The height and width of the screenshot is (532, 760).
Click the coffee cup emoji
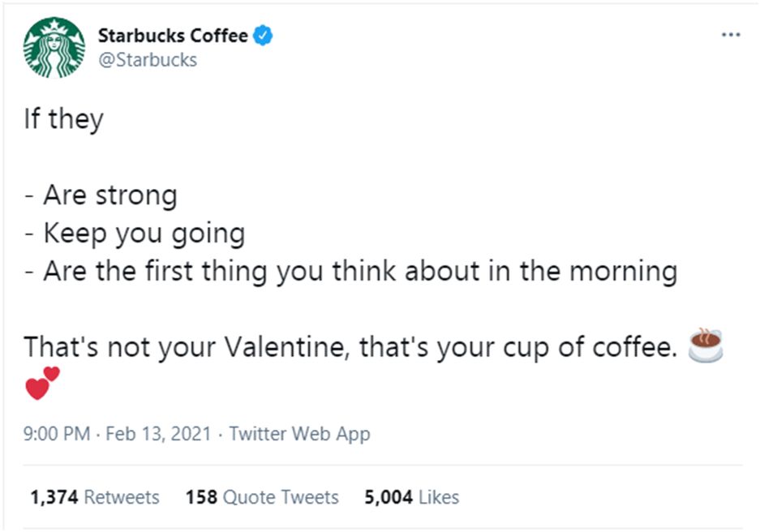(x=704, y=345)
